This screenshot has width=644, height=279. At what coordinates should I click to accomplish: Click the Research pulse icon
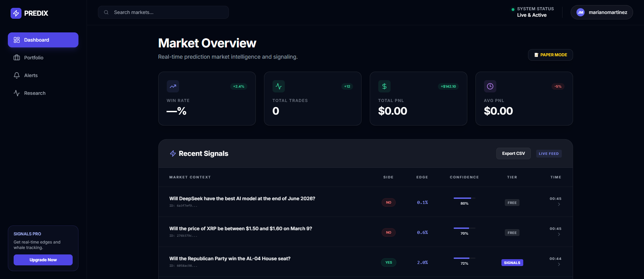click(x=17, y=93)
